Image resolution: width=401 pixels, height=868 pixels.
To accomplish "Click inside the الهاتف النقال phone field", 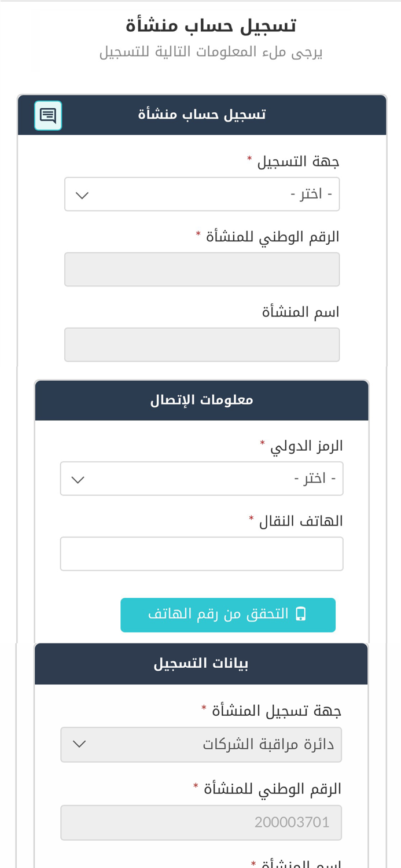I will (x=201, y=553).
